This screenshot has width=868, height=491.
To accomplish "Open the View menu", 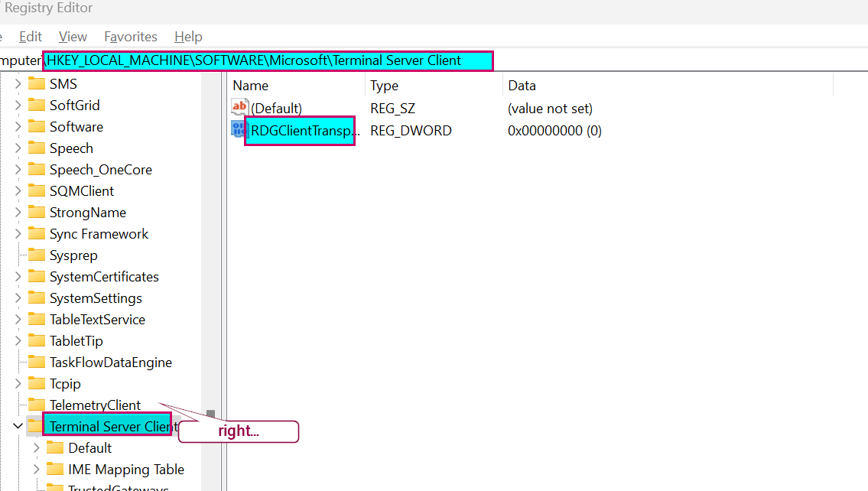I will coord(73,37).
